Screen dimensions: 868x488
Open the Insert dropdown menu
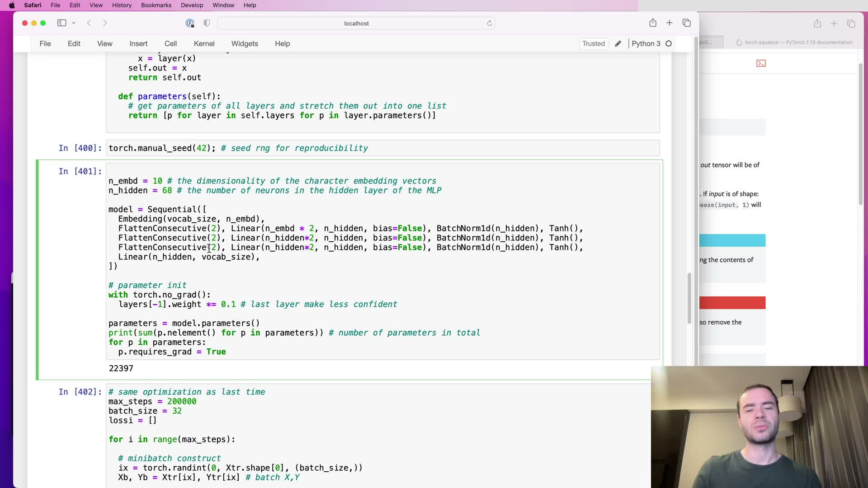point(138,44)
